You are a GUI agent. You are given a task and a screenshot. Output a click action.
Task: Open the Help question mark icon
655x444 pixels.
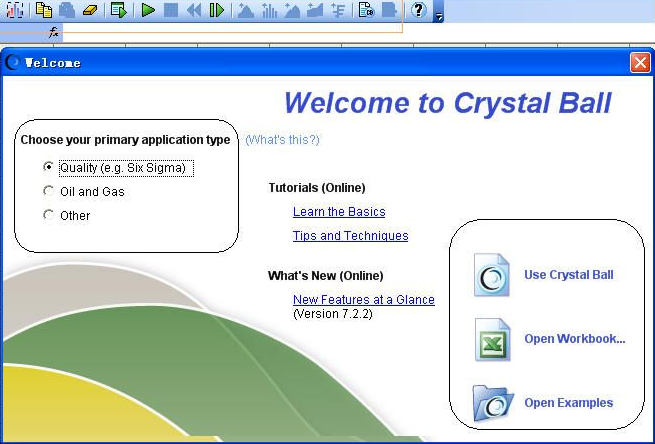tap(418, 11)
